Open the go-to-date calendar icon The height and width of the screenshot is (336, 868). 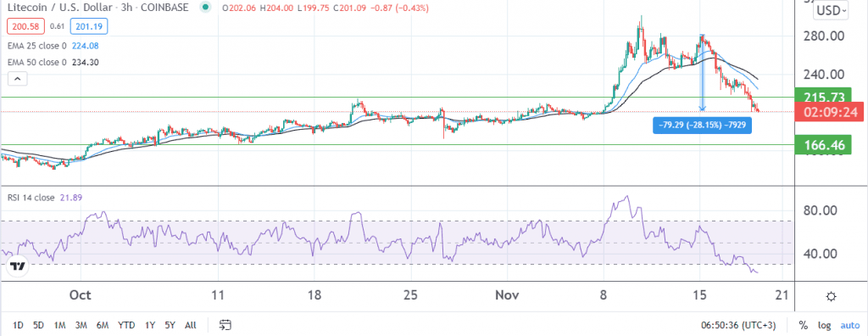[225, 325]
